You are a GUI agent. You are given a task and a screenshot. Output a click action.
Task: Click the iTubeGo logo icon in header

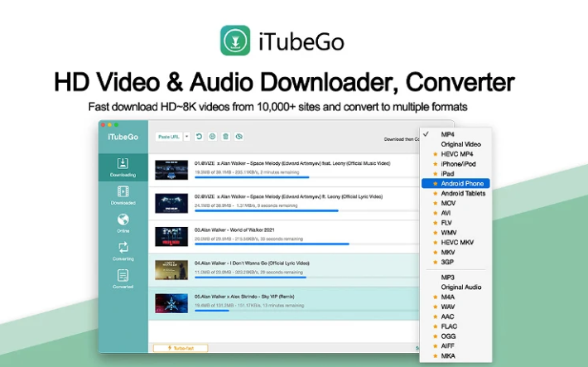(x=235, y=41)
